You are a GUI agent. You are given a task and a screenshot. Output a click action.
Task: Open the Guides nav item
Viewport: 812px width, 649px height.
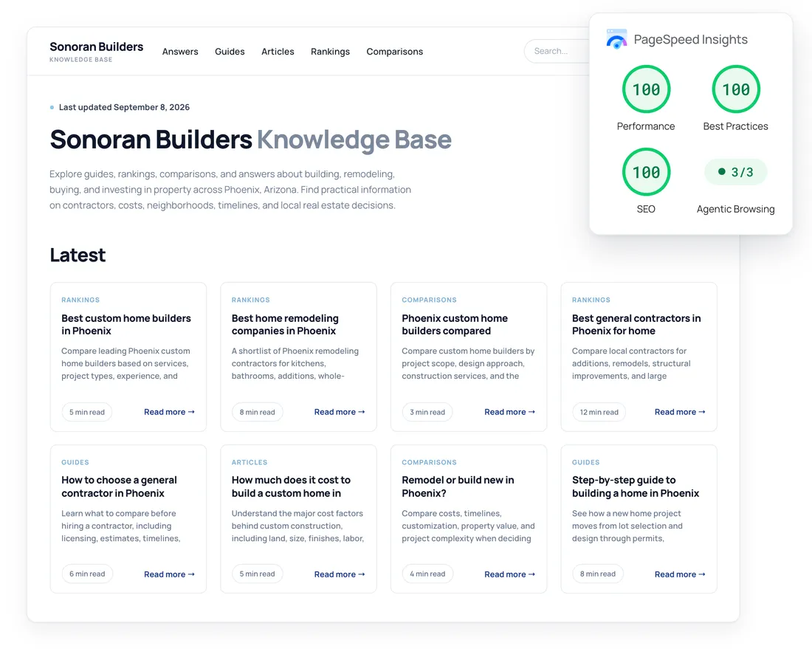point(230,52)
